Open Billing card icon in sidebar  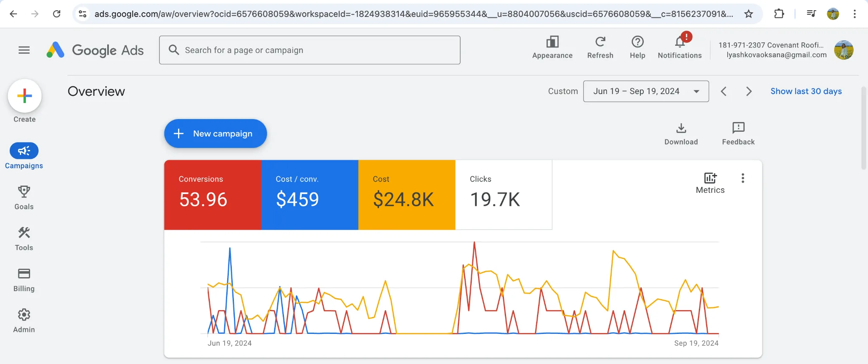pyautogui.click(x=24, y=274)
